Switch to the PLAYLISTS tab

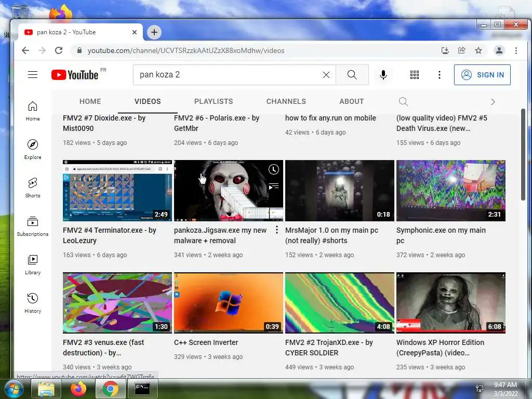click(x=214, y=101)
